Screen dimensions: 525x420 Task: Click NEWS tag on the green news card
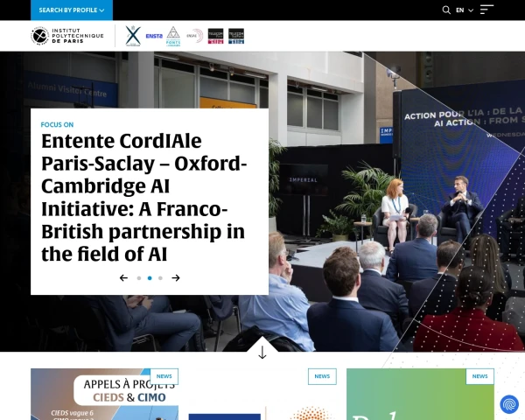479,376
